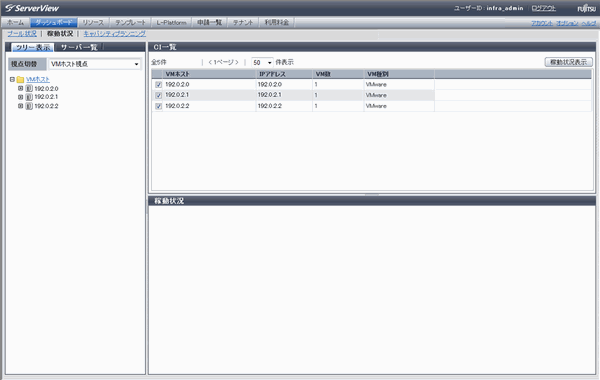
Task: Uncheck the 192.0.2.1 row checkbox
Action: [158, 95]
